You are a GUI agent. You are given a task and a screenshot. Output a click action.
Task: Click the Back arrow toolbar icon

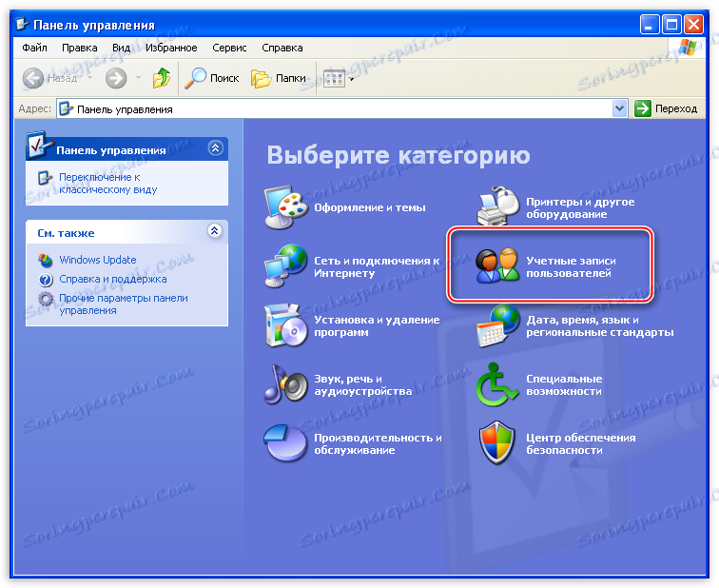click(33, 78)
